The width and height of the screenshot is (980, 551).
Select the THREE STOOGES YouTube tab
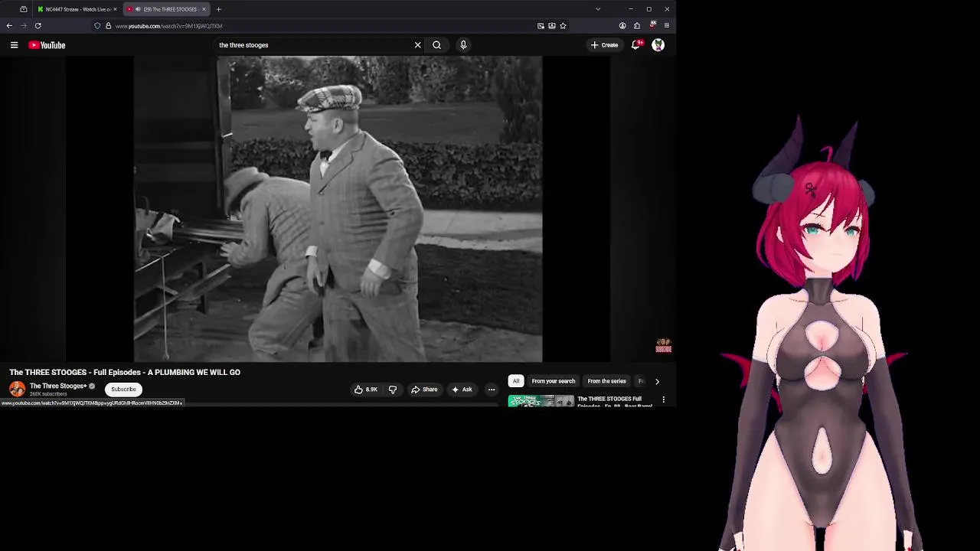click(168, 9)
